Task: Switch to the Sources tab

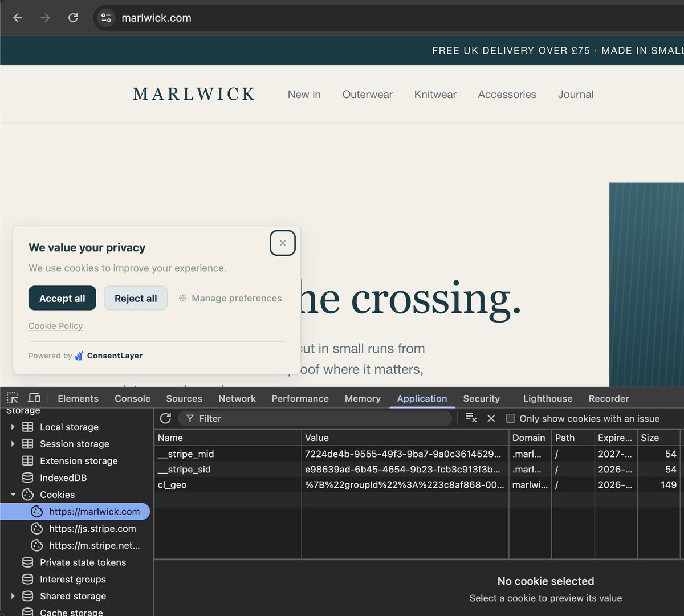Action: coord(184,399)
